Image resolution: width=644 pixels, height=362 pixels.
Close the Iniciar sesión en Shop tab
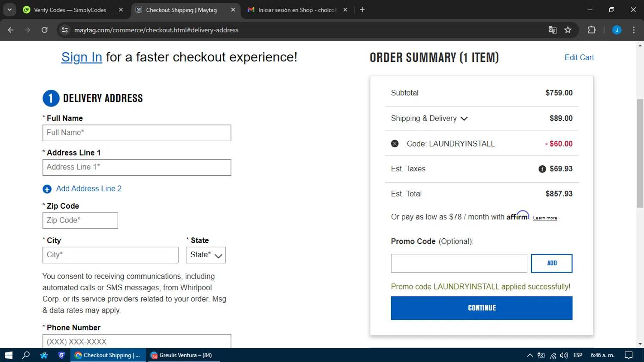tap(345, 10)
